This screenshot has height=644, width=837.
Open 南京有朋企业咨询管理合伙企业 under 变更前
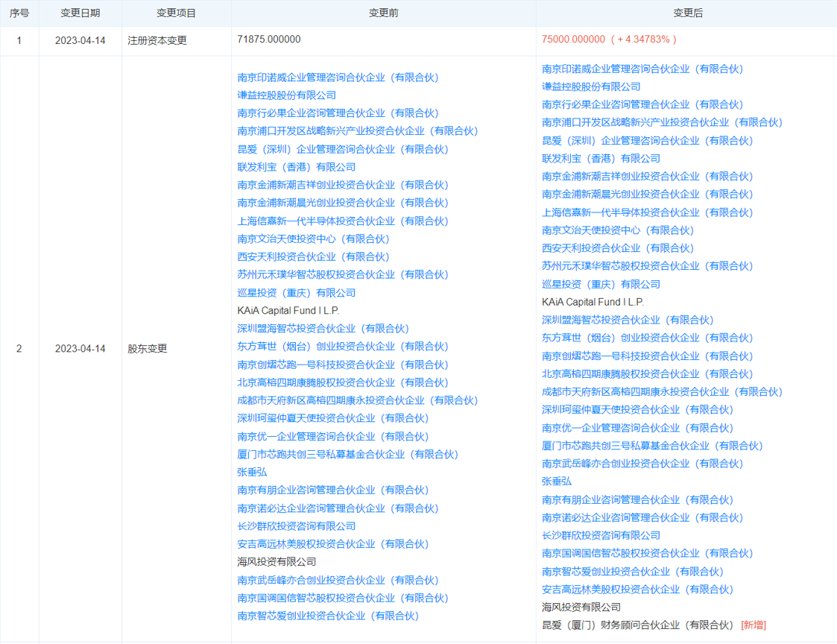coord(333,490)
